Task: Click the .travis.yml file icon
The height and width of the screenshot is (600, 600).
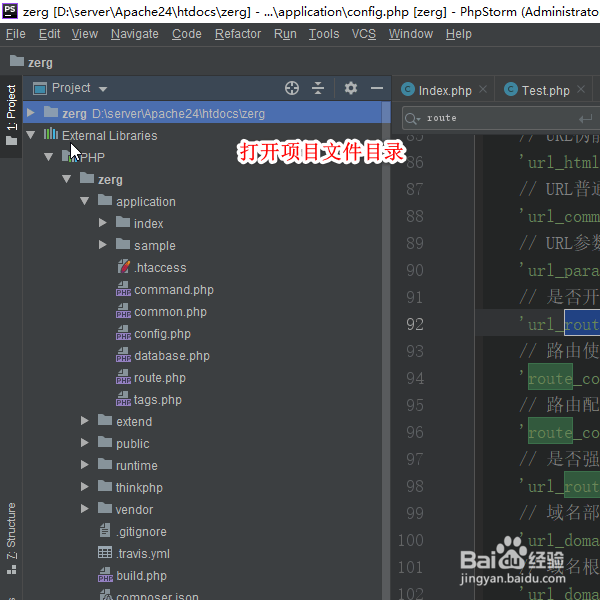Action: tap(105, 552)
